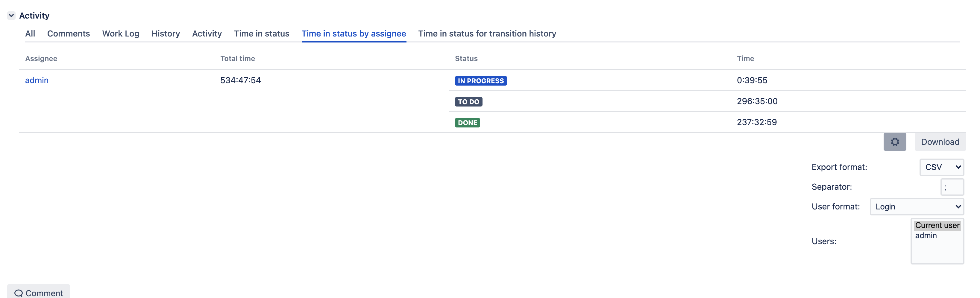Open the Export format CSV dropdown

(x=942, y=167)
